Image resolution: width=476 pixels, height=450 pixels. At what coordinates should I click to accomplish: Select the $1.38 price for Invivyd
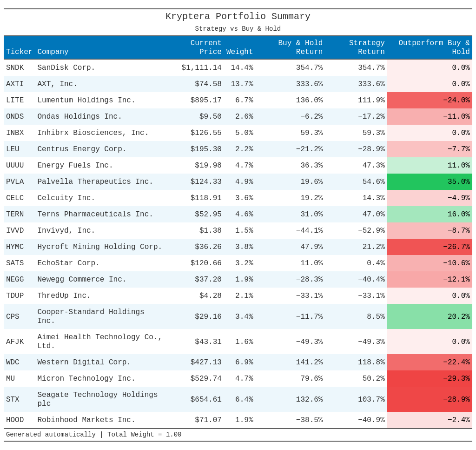point(211,230)
